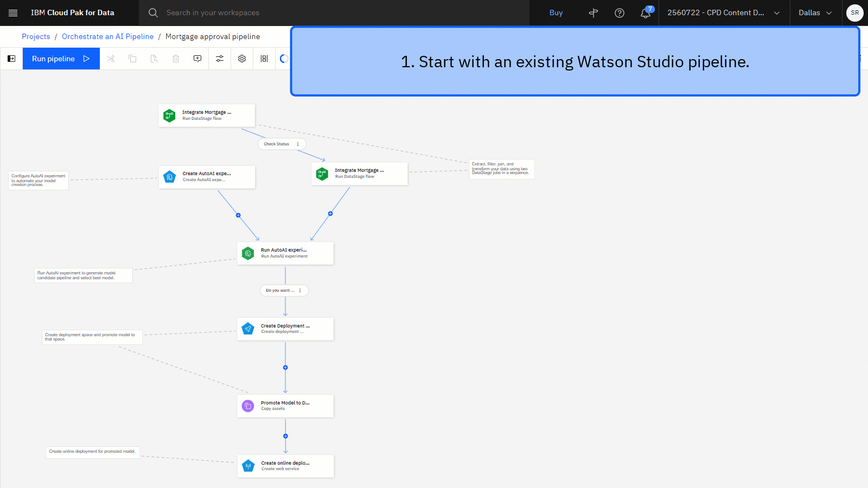Open the Add comment tool
The width and height of the screenshot is (868, 488).
point(197,59)
